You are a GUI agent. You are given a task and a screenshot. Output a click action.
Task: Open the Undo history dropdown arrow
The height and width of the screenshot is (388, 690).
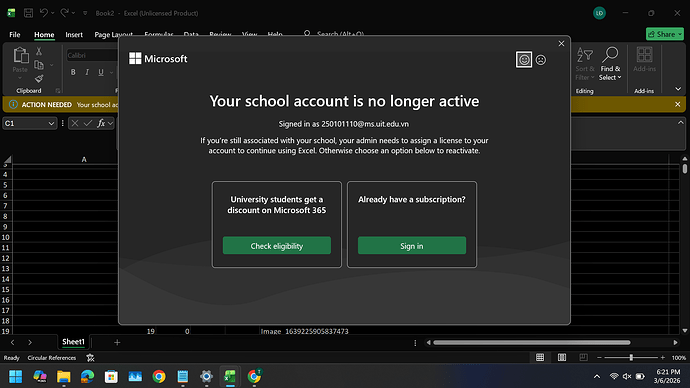53,13
